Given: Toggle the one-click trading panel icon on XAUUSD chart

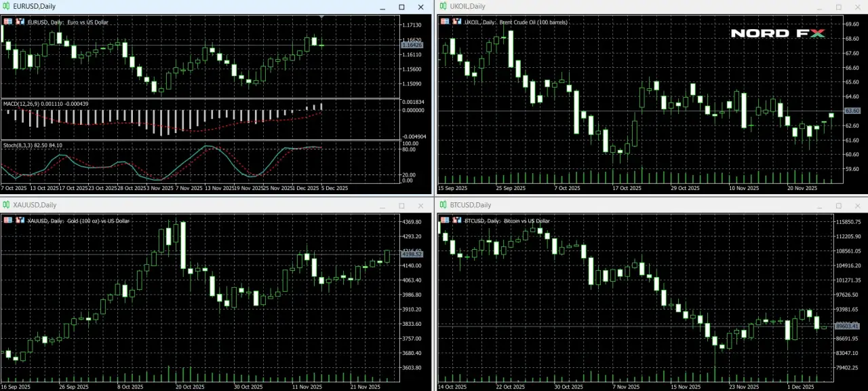Looking at the screenshot, I should 7,221.
